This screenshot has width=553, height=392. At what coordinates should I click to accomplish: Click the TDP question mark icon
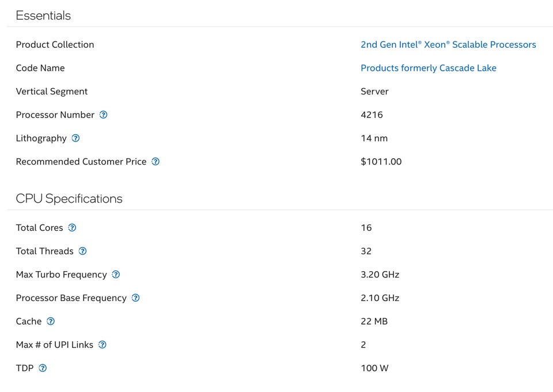coord(42,368)
